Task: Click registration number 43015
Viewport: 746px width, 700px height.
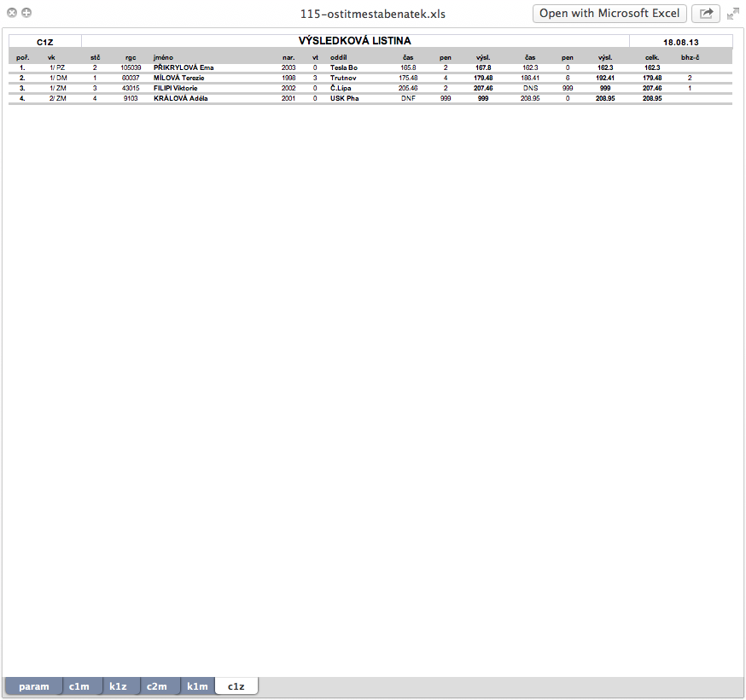Action: click(131, 88)
